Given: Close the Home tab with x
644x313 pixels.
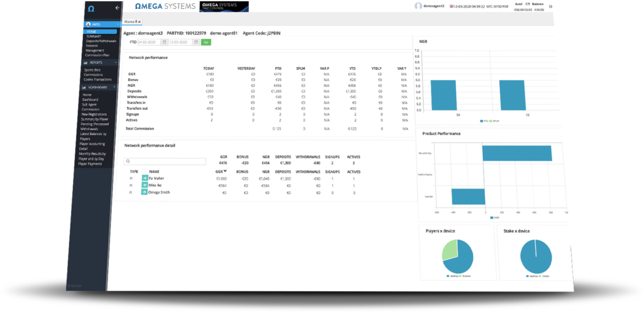Looking at the screenshot, I should coord(139,21).
